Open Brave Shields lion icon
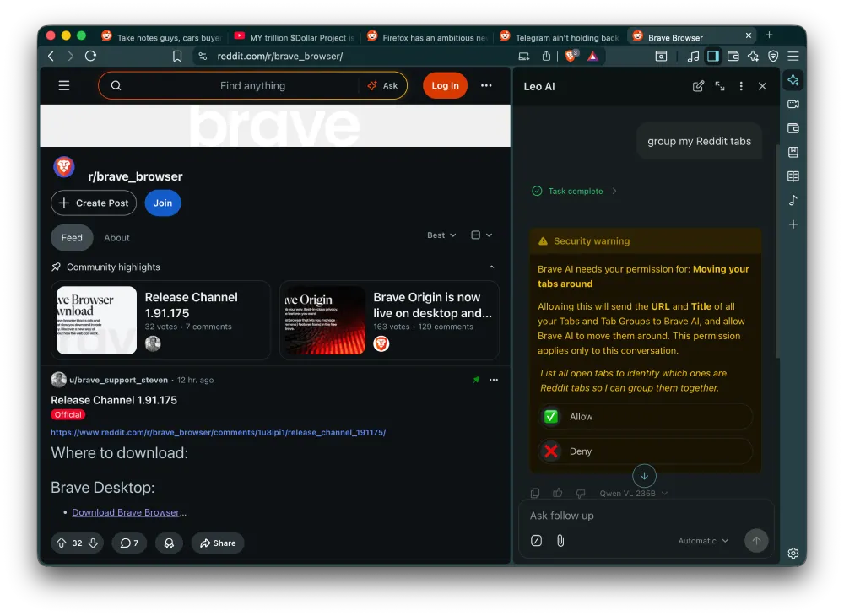This screenshot has width=844, height=616. 571,56
